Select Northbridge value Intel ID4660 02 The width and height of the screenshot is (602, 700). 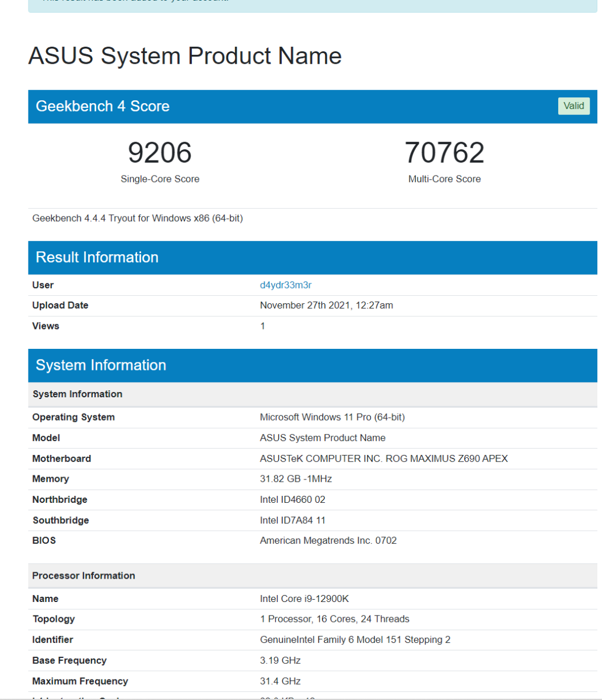[x=293, y=500]
